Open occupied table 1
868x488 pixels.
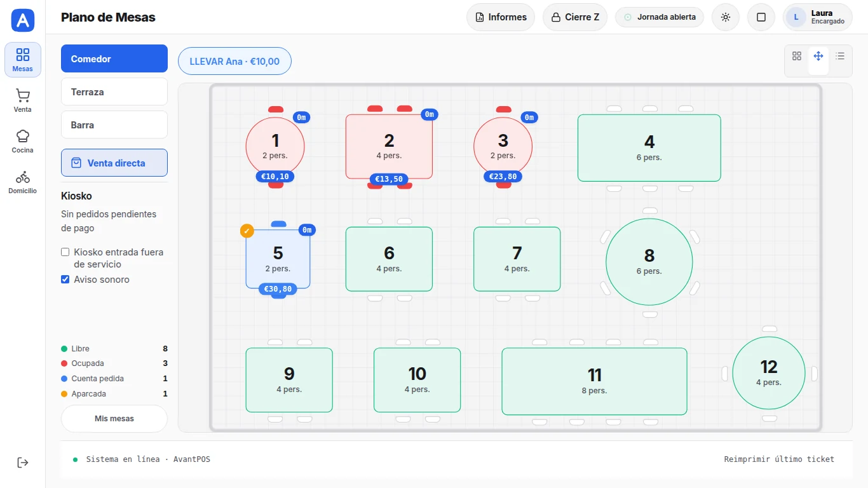coord(275,147)
